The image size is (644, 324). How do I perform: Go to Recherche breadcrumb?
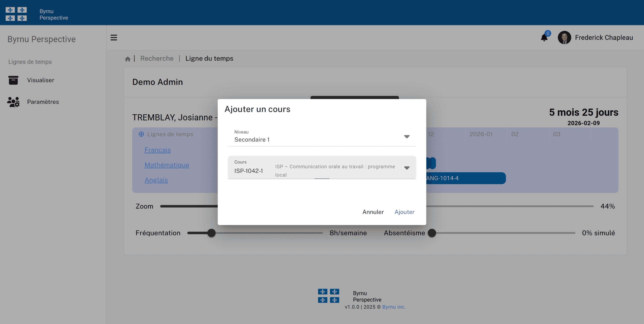coord(157,58)
